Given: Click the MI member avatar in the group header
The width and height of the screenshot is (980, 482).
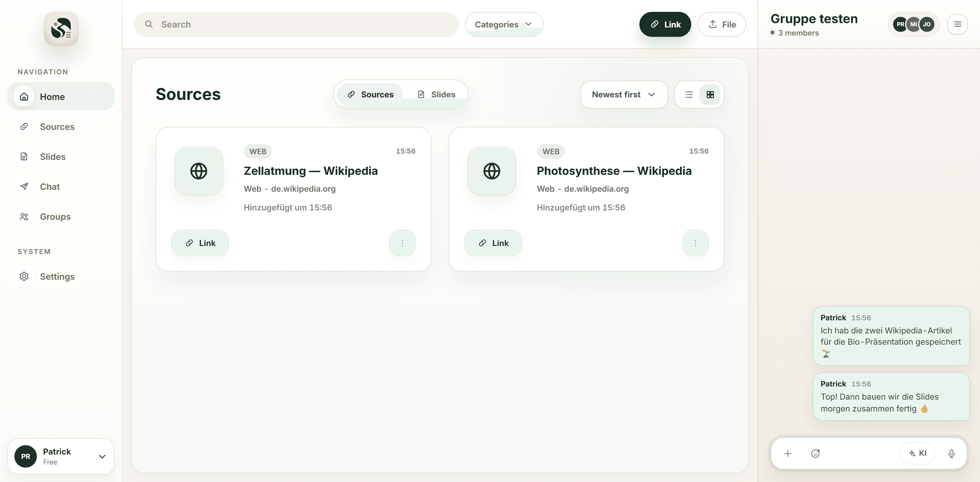Looking at the screenshot, I should (913, 24).
